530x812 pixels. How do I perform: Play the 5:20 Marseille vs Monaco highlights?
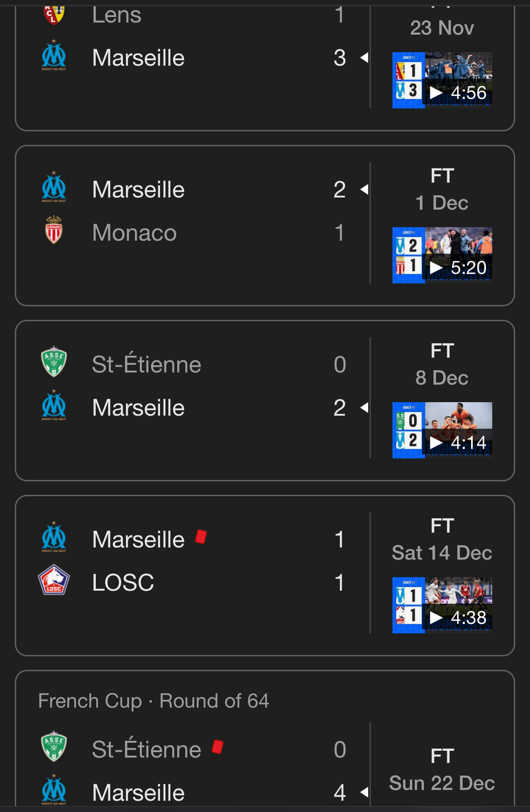point(442,255)
